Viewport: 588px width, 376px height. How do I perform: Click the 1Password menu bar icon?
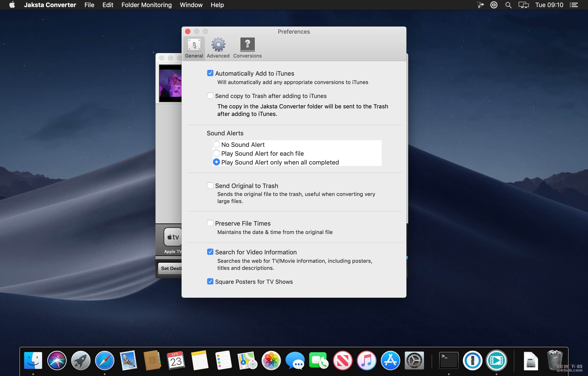(494, 5)
